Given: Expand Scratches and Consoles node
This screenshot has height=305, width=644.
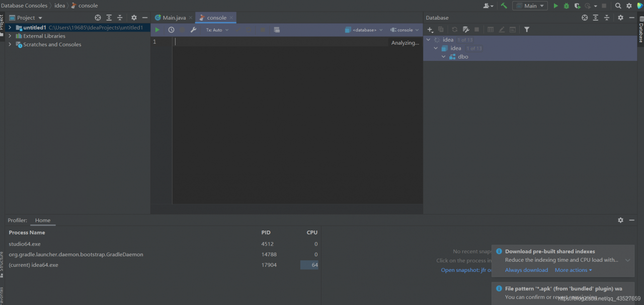Looking at the screenshot, I should coord(10,45).
